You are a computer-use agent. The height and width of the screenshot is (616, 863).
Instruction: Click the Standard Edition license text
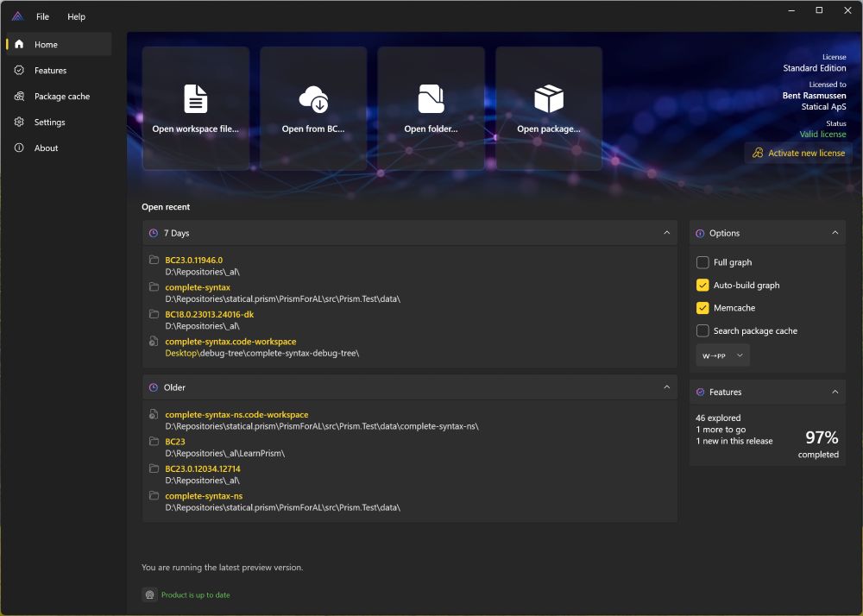pos(815,68)
